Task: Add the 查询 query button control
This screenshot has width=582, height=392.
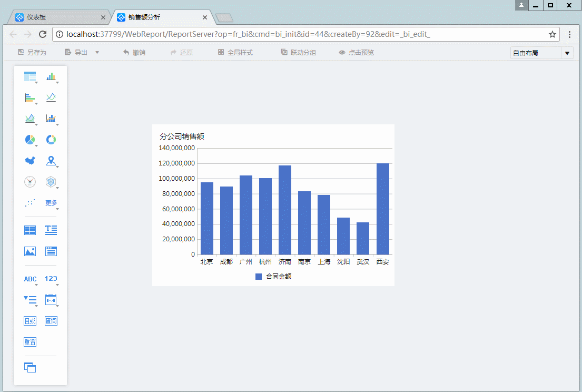Action: click(51, 321)
